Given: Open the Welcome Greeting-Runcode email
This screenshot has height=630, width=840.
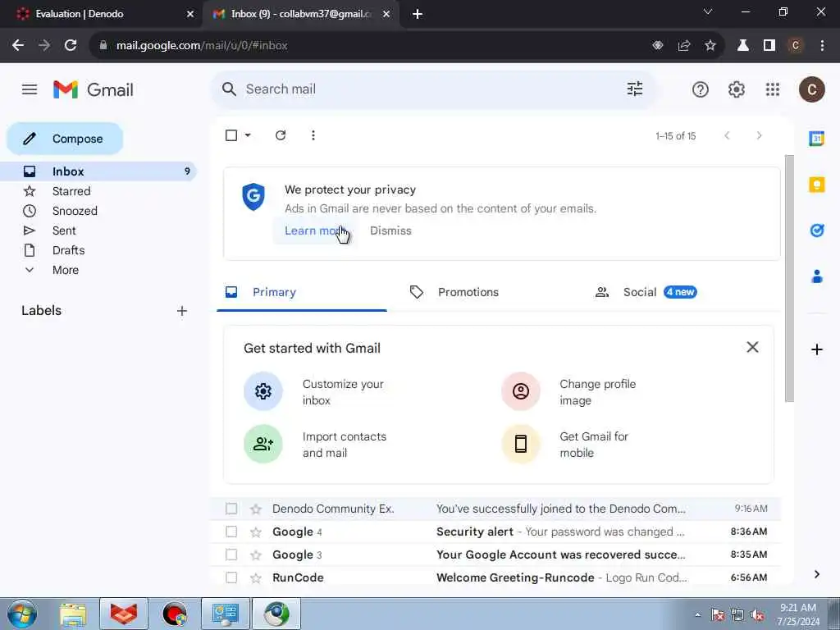Looking at the screenshot, I should [x=495, y=577].
